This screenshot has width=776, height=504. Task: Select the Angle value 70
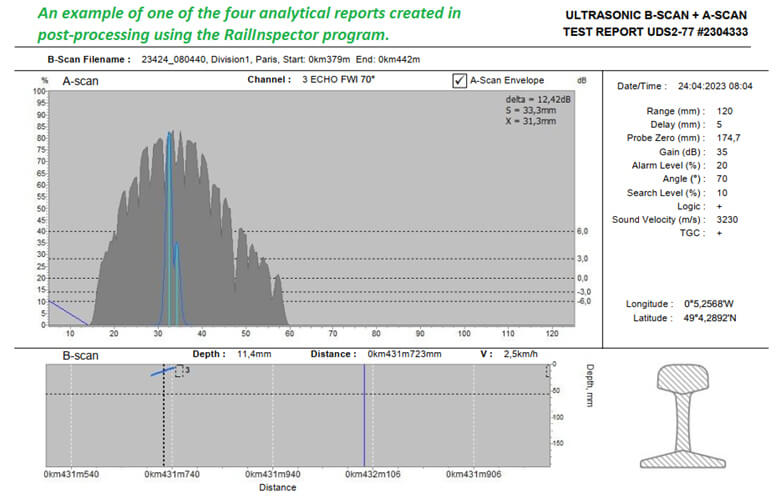(722, 179)
